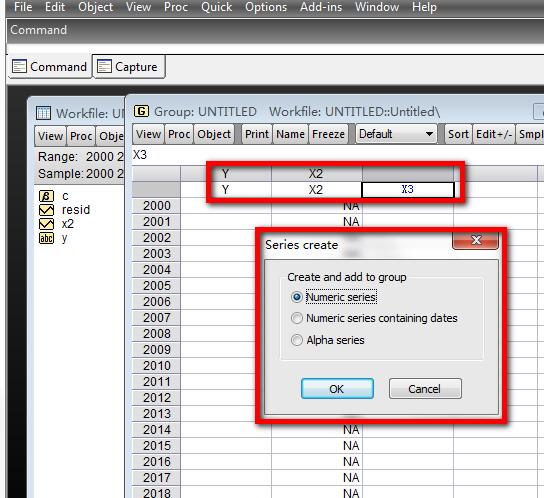This screenshot has height=498, width=544.
Task: Click the Edit+/- button
Action: coord(494,134)
